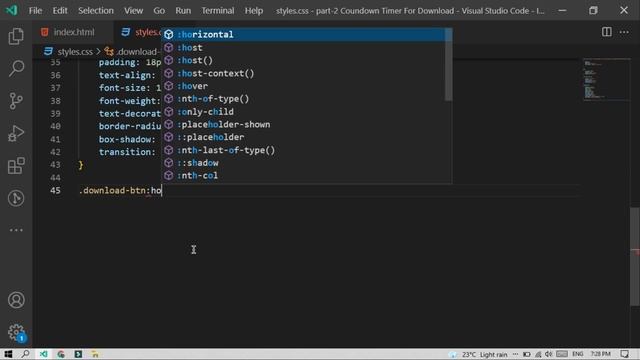Click the VS Code logo in title bar
The height and width of the screenshot is (360, 640).
pyautogui.click(x=12, y=10)
